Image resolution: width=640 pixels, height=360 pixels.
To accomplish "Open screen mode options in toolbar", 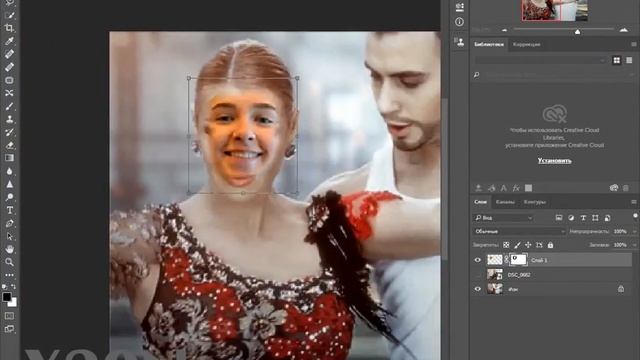I will click(x=9, y=329).
